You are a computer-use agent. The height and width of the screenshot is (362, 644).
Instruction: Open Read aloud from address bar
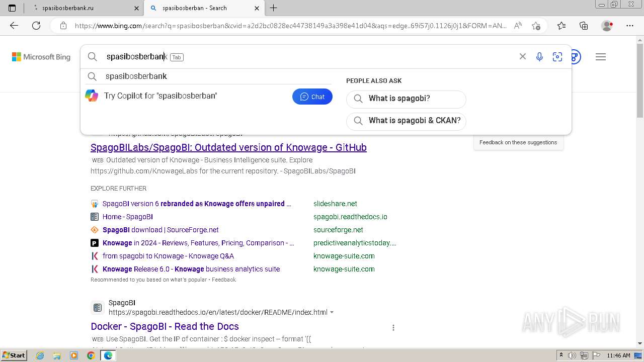[x=518, y=26]
